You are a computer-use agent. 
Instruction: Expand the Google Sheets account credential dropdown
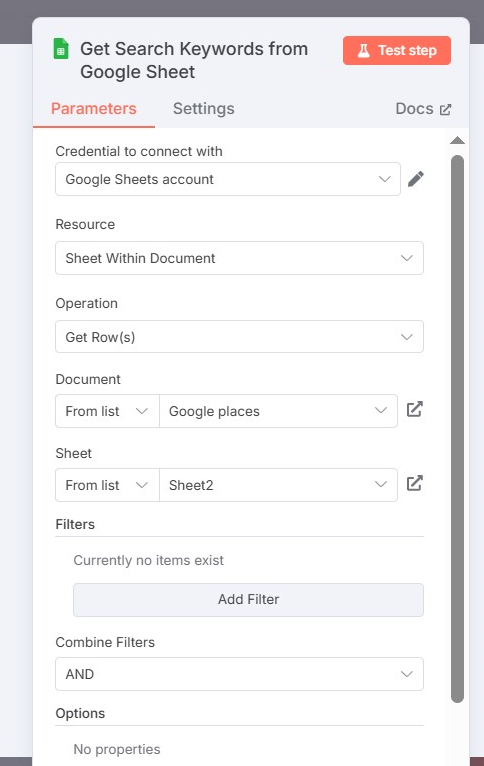[x=228, y=179]
